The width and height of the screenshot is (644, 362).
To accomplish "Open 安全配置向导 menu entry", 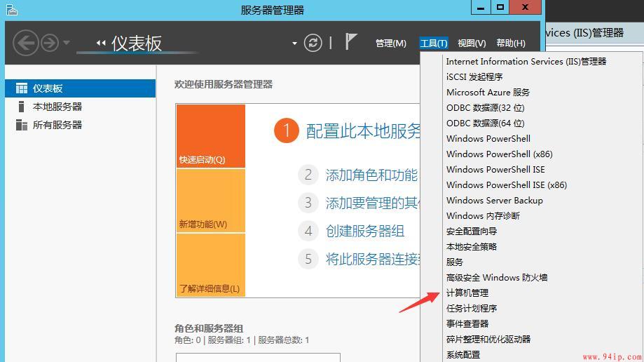I will [x=472, y=232].
